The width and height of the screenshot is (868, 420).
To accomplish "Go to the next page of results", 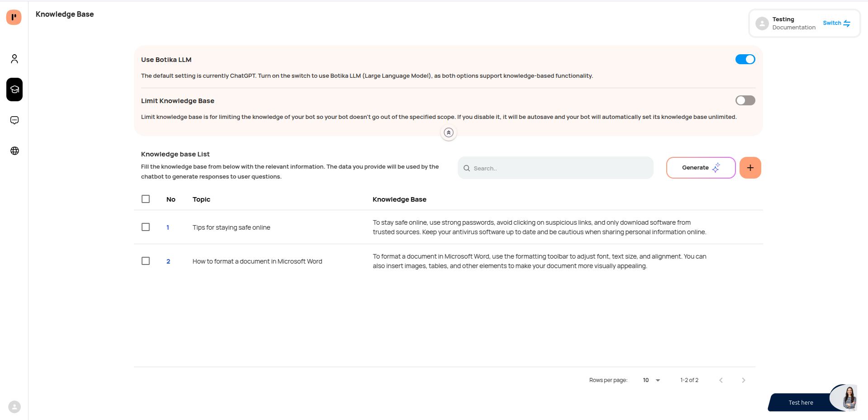I will coord(744,380).
